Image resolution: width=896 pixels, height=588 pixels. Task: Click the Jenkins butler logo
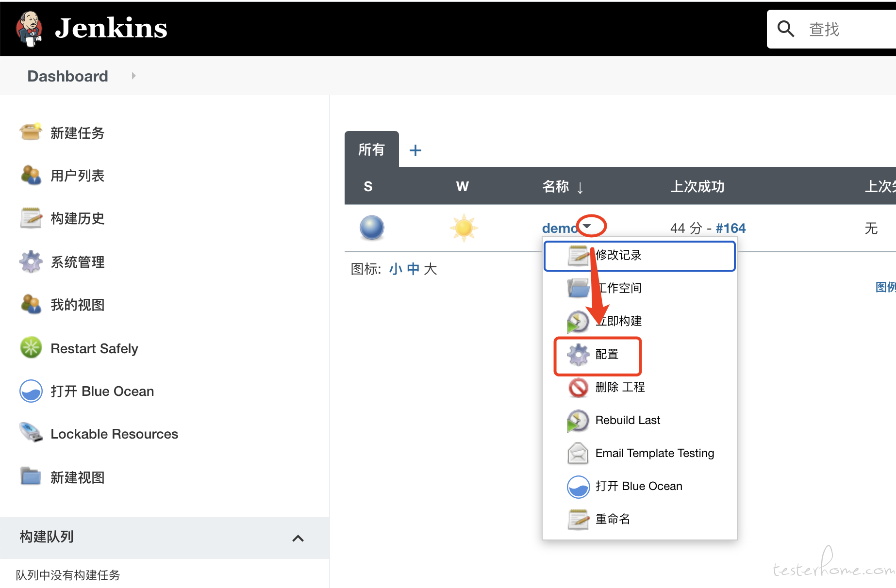click(29, 28)
